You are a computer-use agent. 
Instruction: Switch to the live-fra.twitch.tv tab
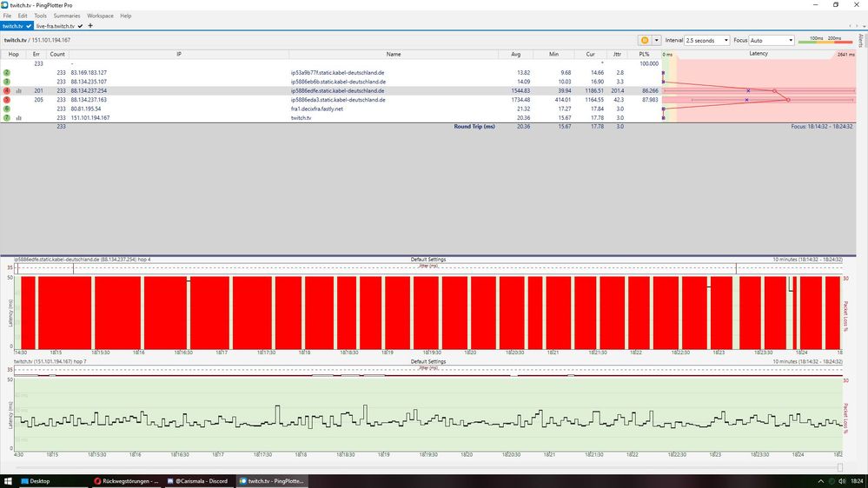coord(56,26)
